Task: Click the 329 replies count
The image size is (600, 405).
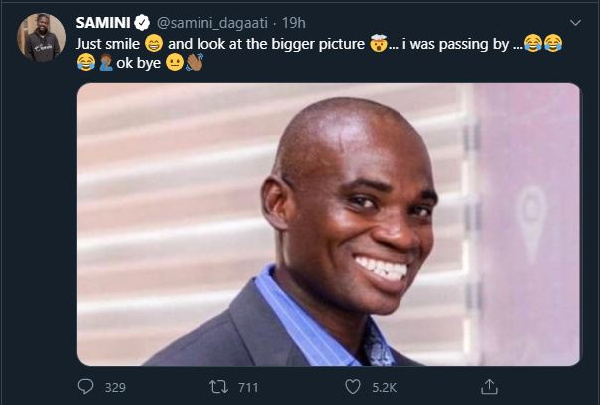Action: pos(114,386)
